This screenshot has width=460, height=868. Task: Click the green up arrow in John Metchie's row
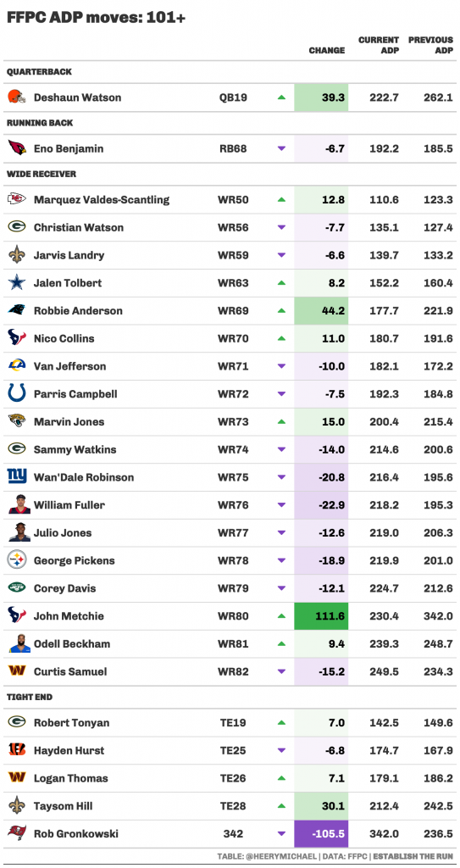point(281,615)
